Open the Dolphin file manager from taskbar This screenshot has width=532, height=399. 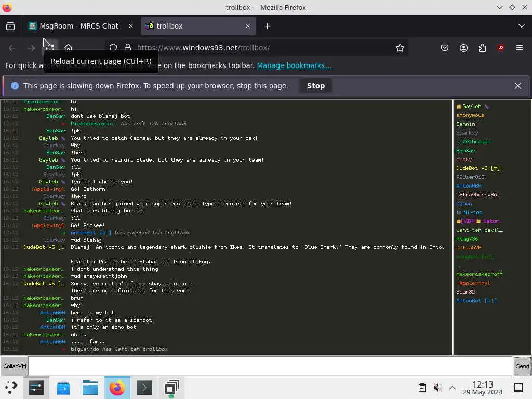pos(90,388)
